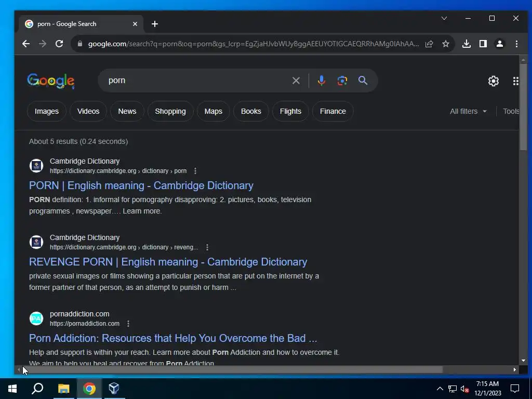The image size is (532, 399).
Task: Open the Google apps grid
Action: click(x=515, y=81)
